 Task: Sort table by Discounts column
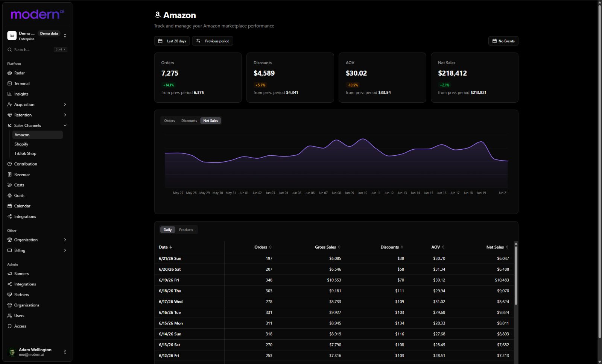tap(392, 247)
